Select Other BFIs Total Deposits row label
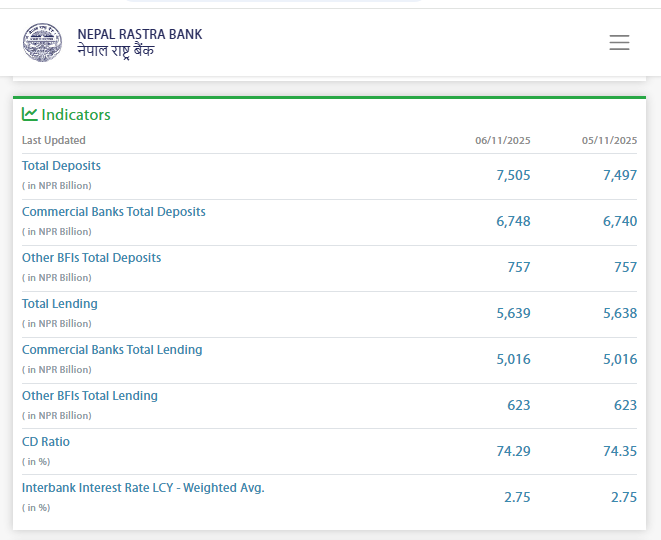 click(x=91, y=258)
